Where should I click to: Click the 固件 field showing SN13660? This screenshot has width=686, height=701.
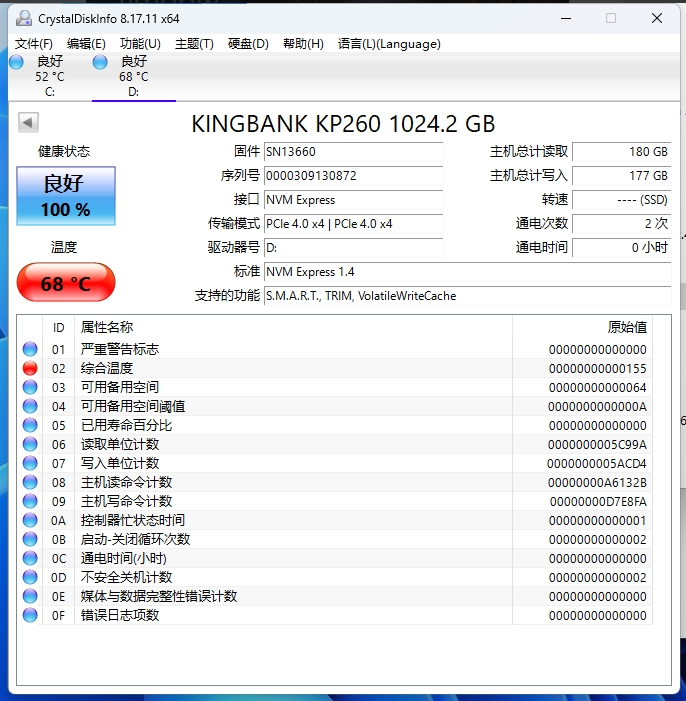pyautogui.click(x=353, y=152)
